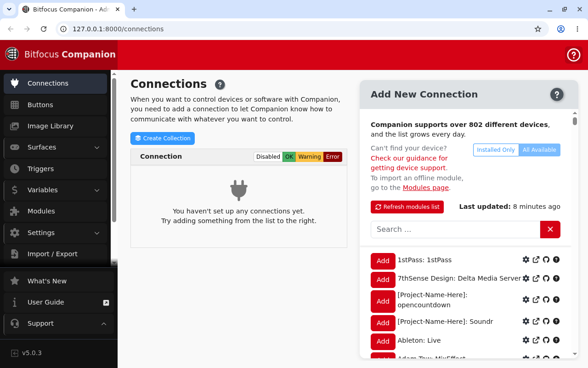This screenshot has width=588, height=368.
Task: Open What's New
Action: (x=59, y=281)
